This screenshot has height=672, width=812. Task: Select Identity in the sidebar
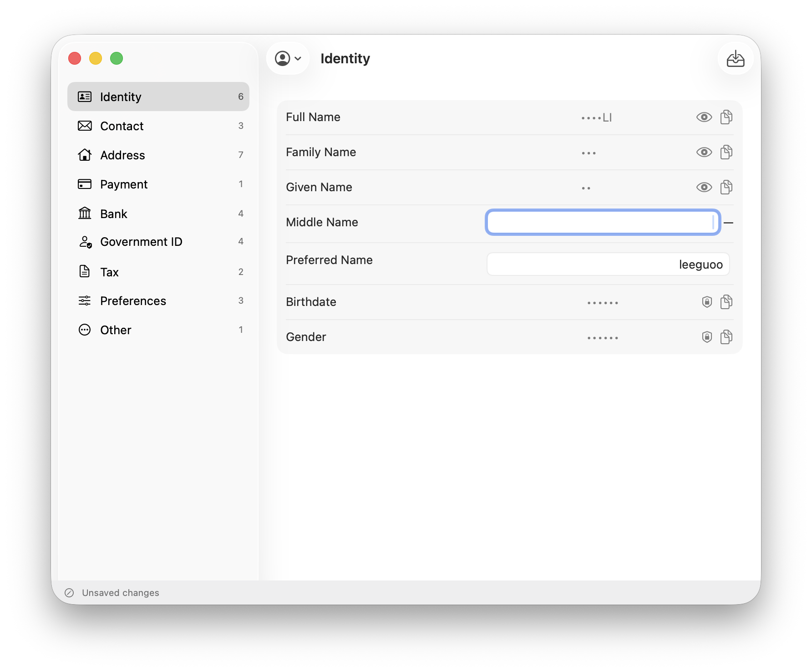tap(158, 97)
